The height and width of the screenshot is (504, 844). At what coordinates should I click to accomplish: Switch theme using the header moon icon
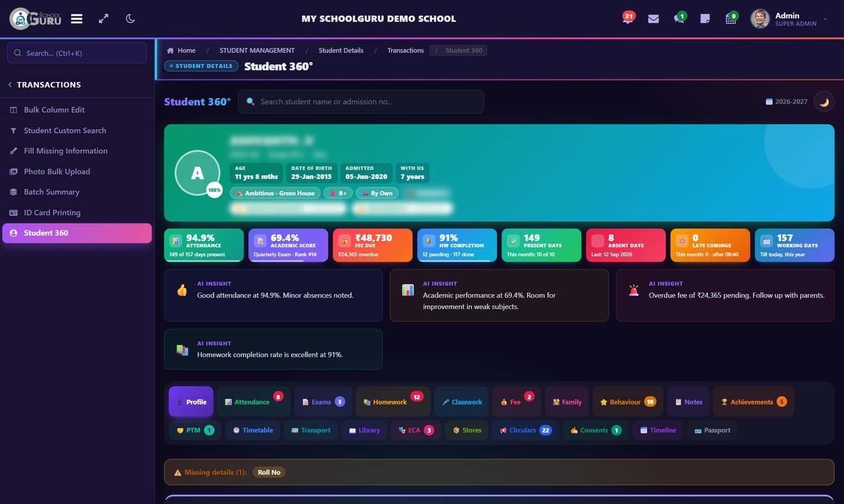point(130,19)
